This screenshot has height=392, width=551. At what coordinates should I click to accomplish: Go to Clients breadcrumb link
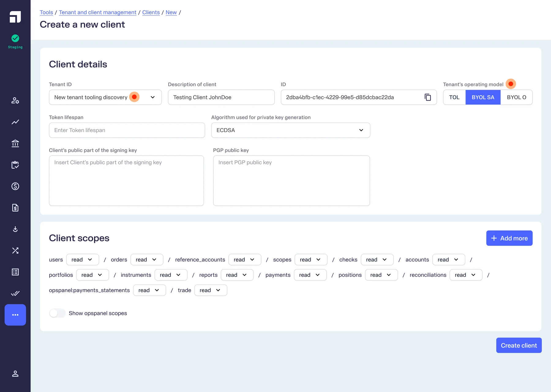pos(151,12)
